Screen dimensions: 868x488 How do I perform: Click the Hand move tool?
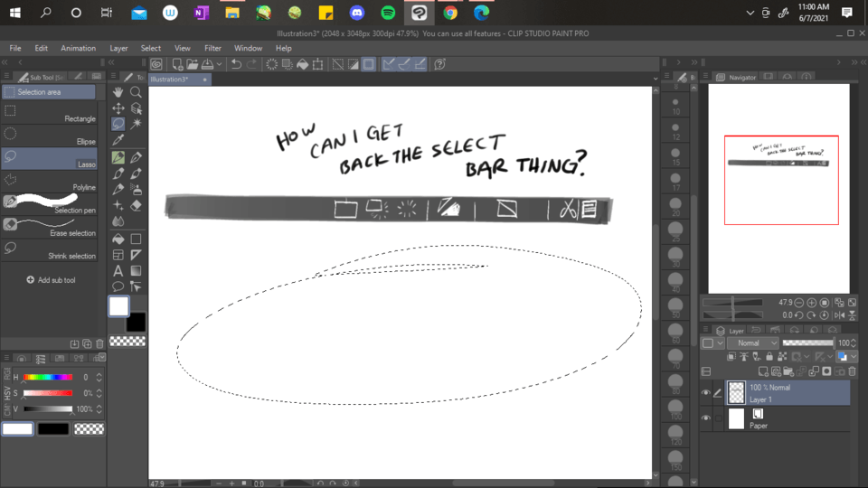[x=118, y=92]
